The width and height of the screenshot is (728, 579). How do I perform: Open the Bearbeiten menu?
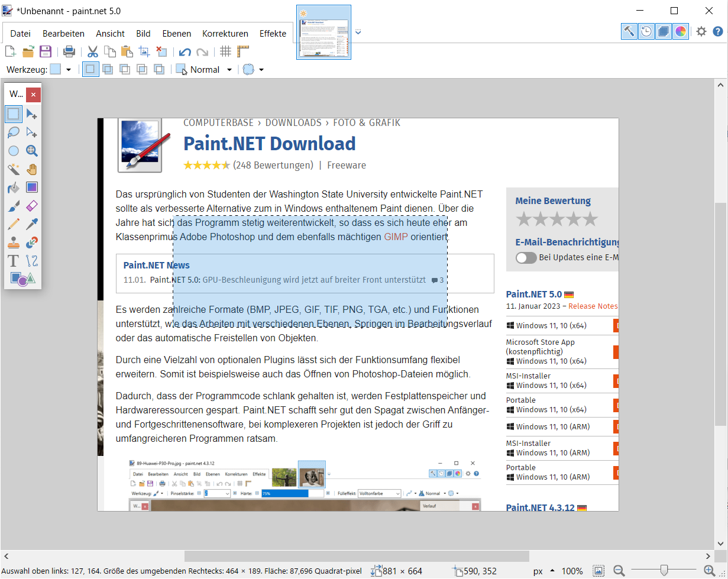click(x=63, y=34)
